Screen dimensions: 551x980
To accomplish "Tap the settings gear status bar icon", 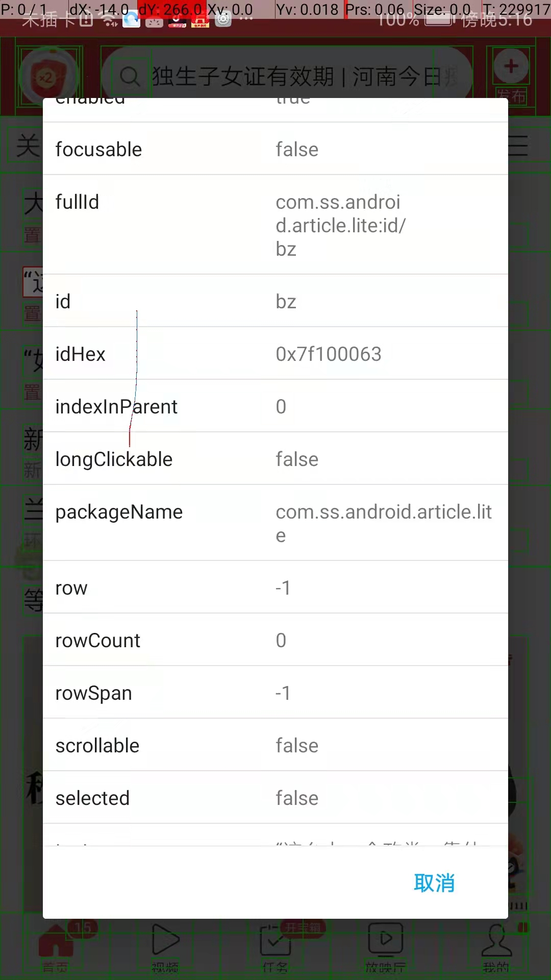I will tap(223, 19).
